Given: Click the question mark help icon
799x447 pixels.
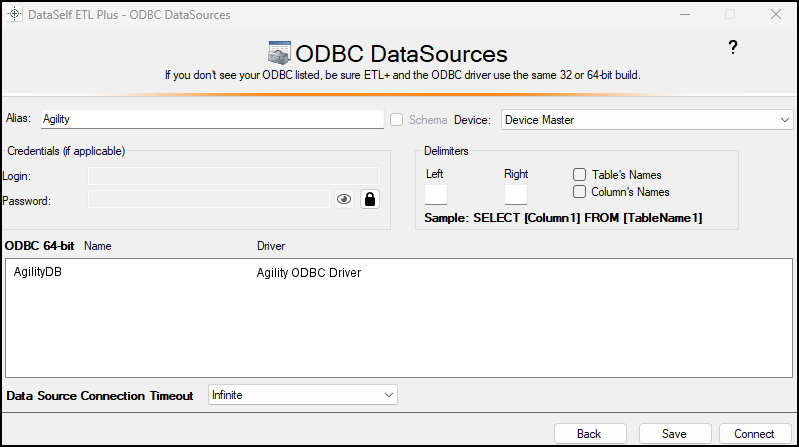Looking at the screenshot, I should tap(732, 48).
